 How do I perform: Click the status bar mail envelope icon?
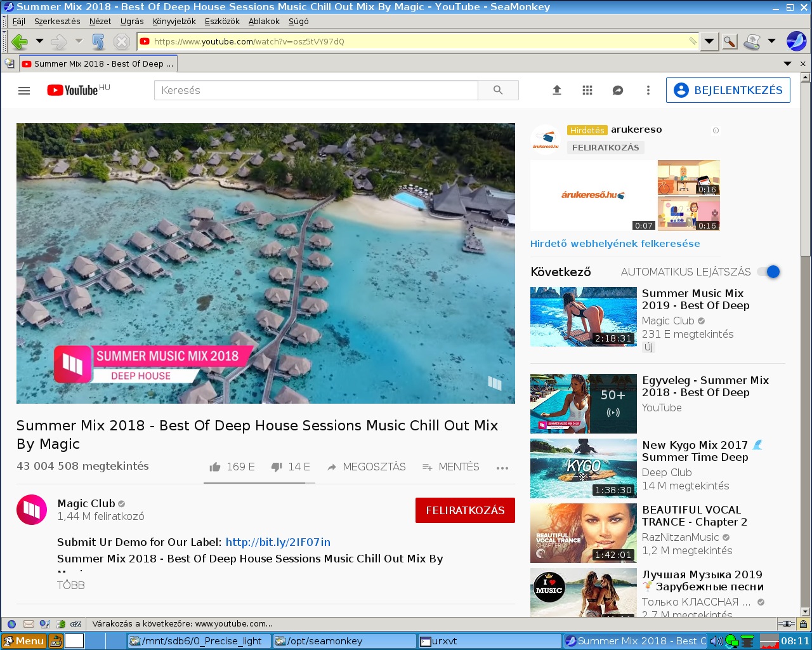(x=29, y=624)
